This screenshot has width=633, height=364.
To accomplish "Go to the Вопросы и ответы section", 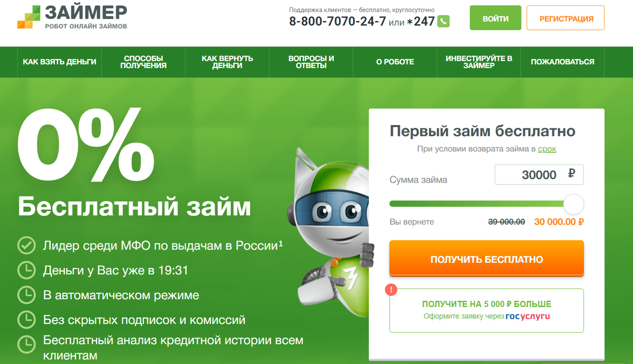I will [x=311, y=62].
